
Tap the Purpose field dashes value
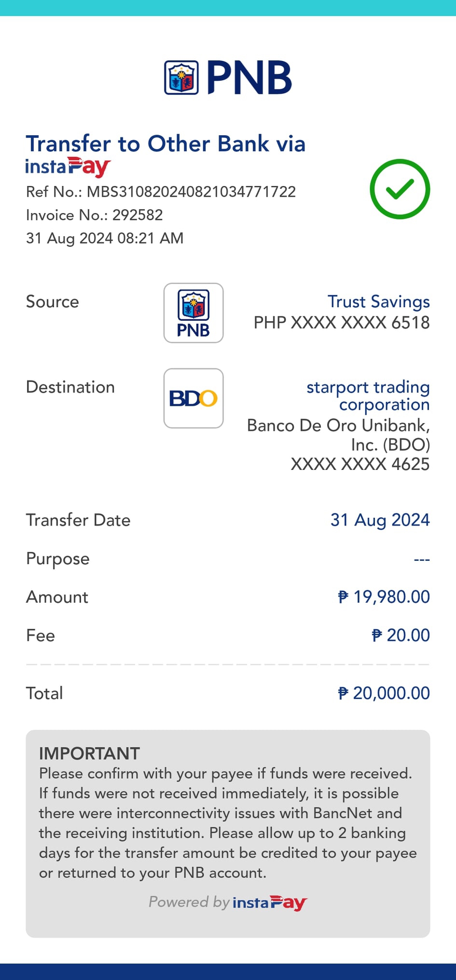[421, 559]
